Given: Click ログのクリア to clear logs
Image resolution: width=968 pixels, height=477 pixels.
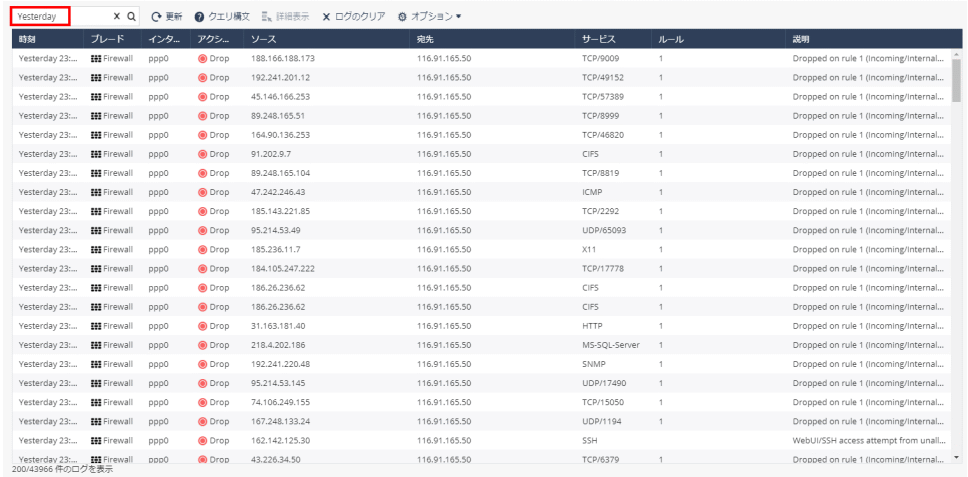Looking at the screenshot, I should [x=353, y=17].
